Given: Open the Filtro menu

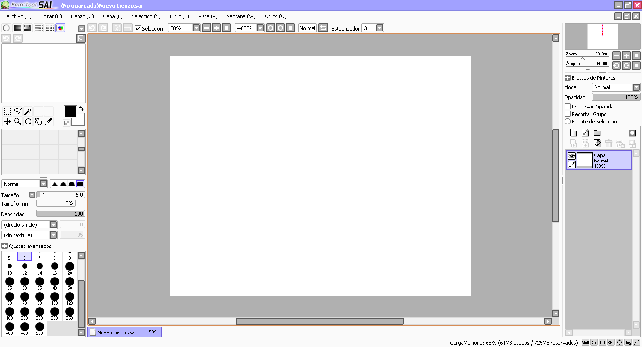Looking at the screenshot, I should point(179,16).
